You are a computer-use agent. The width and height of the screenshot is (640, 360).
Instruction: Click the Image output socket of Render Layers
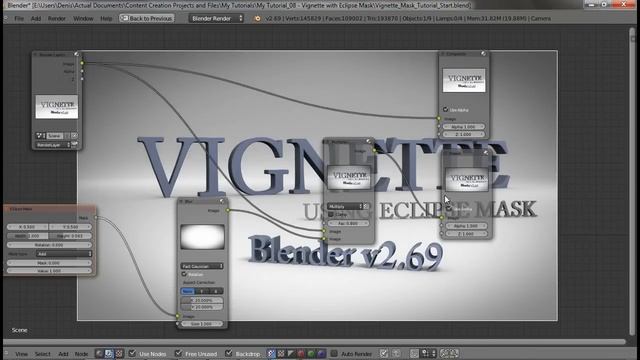pyautogui.click(x=82, y=63)
